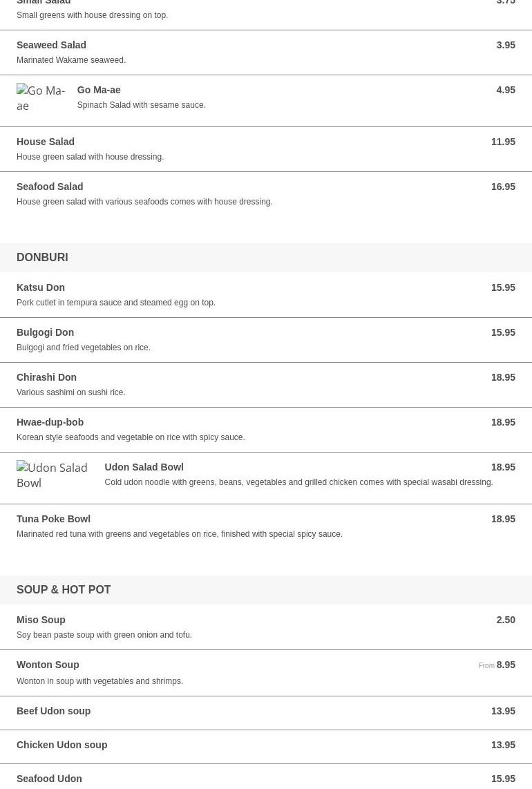Open the Go Ma-ae item thumbnail
The height and width of the screenshot is (789, 532).
pos(41,98)
